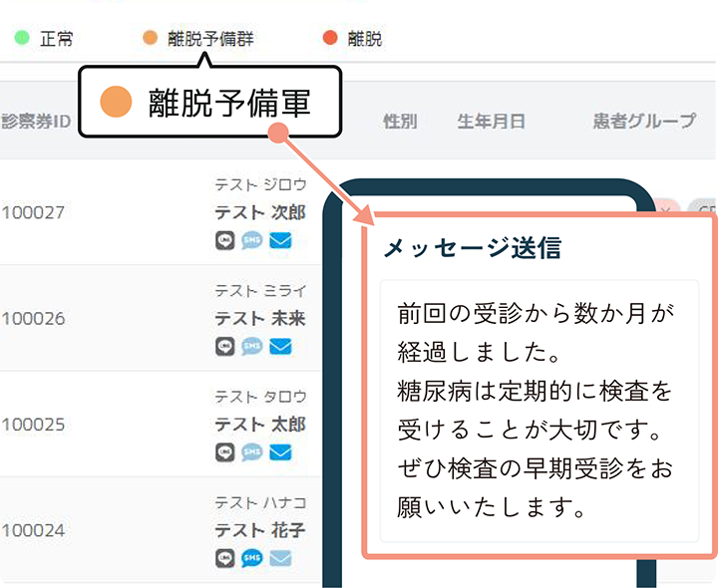Click the kana reading テスト ミライ

(260, 291)
